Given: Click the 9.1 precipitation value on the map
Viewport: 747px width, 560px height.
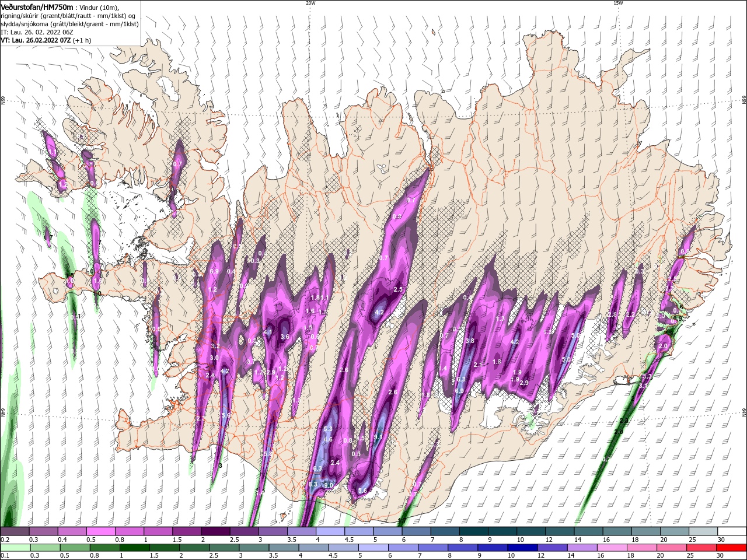Looking at the screenshot, I should 378,437.
